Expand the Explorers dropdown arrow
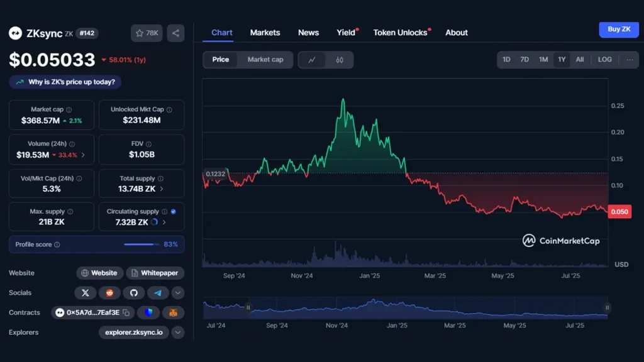The image size is (644, 362). [x=178, y=332]
